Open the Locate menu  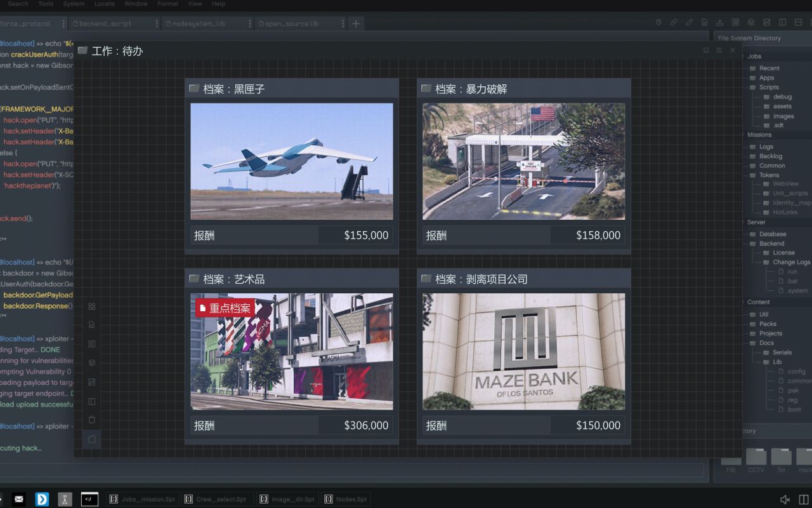pos(105,4)
